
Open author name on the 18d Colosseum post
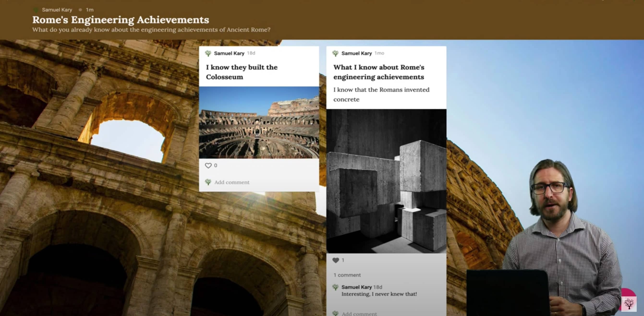pyautogui.click(x=229, y=53)
